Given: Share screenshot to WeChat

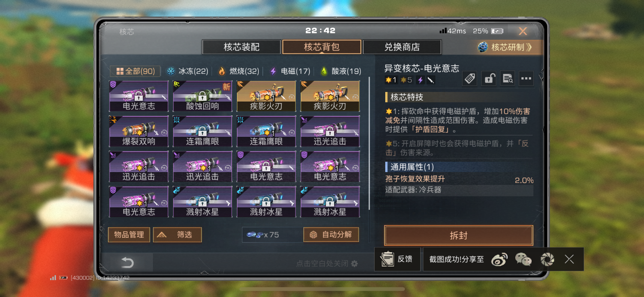Looking at the screenshot, I should [523, 259].
